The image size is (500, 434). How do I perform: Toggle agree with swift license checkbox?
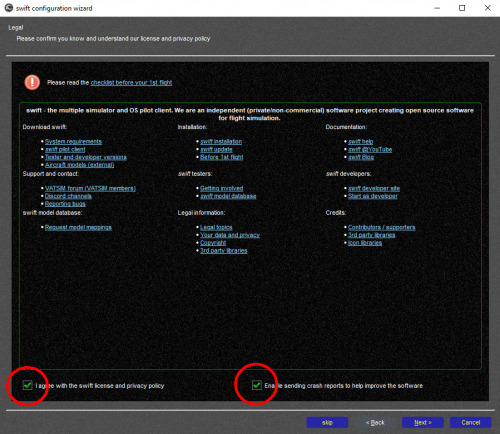click(28, 385)
